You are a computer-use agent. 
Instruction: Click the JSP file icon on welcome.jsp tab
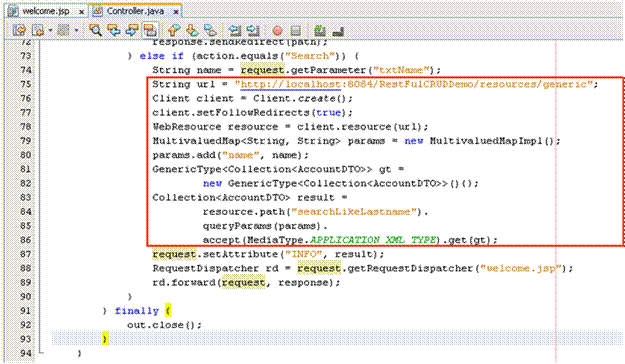point(14,11)
